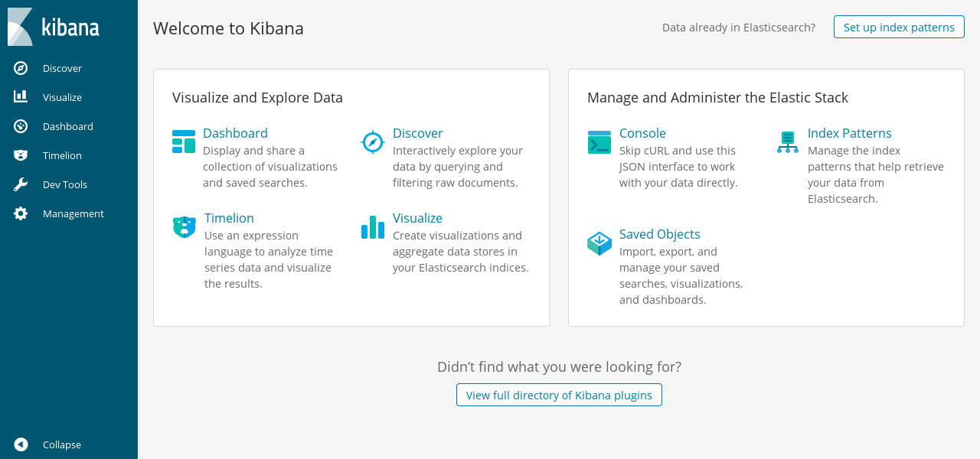Click 'Visualize and Explore Data' heading
Screen dimensions: 980x459
click(257, 97)
